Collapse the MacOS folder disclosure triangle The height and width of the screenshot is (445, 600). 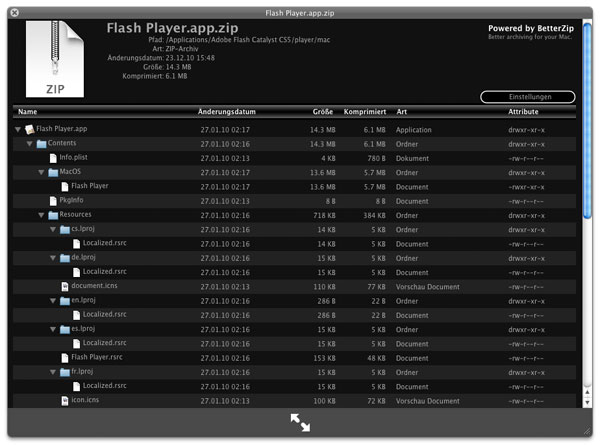[42, 172]
